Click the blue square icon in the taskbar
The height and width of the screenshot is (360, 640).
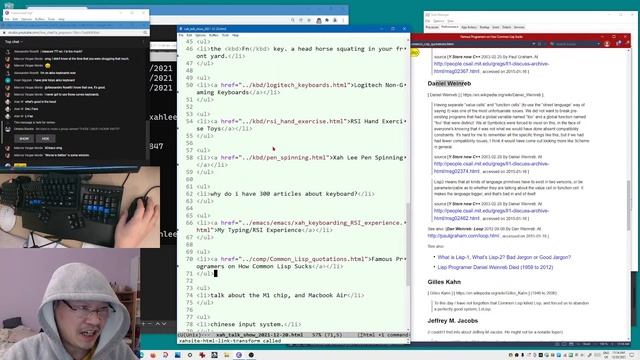(x=178, y=355)
